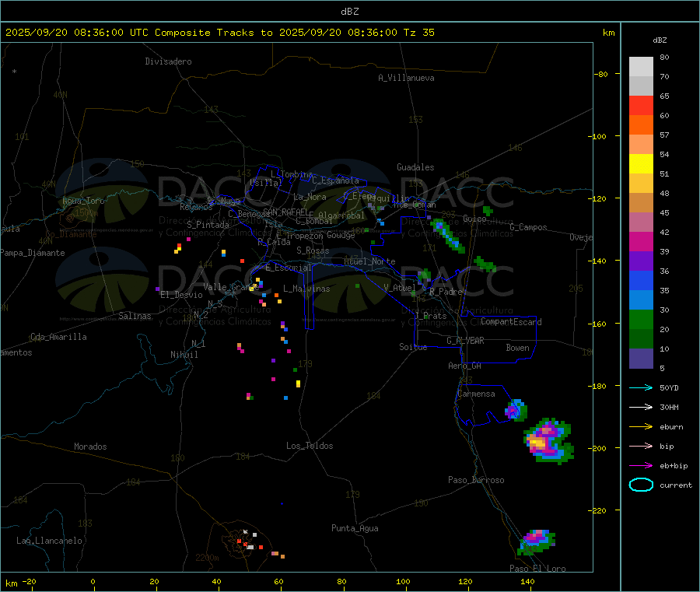Click the 'Salinas' map label
The height and width of the screenshot is (592, 700).
pyautogui.click(x=135, y=316)
